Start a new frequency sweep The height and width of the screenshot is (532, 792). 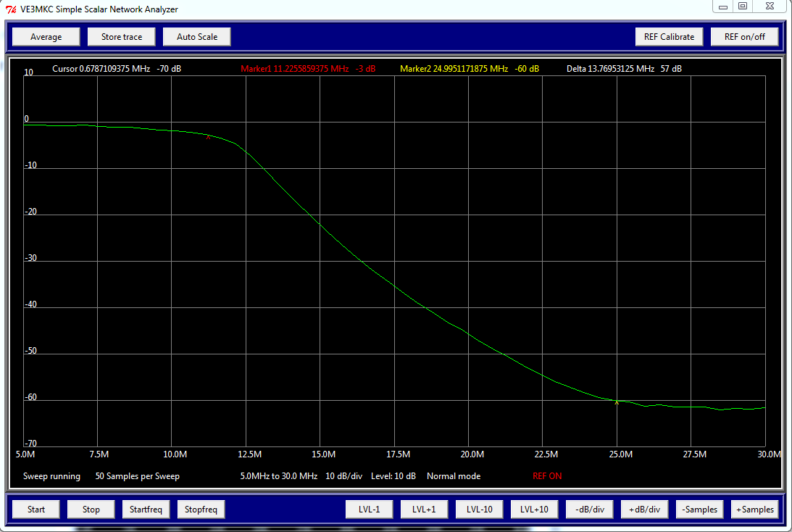[36, 509]
